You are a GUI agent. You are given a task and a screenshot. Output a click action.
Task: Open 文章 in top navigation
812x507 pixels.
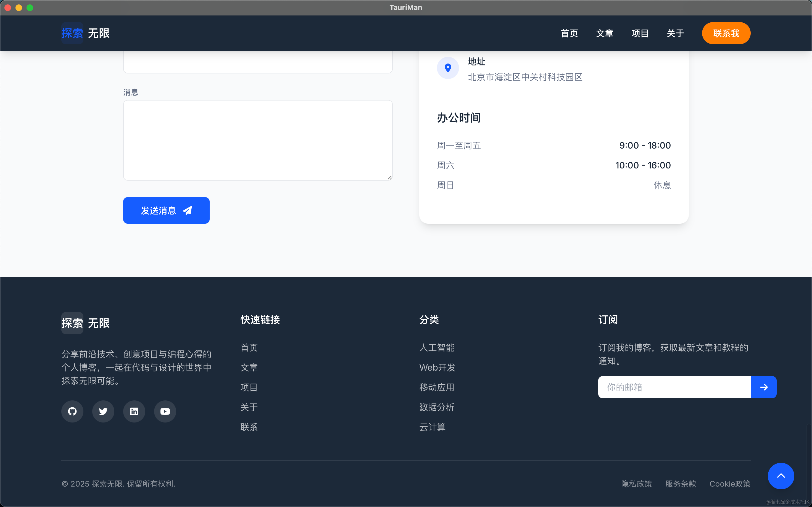(604, 33)
